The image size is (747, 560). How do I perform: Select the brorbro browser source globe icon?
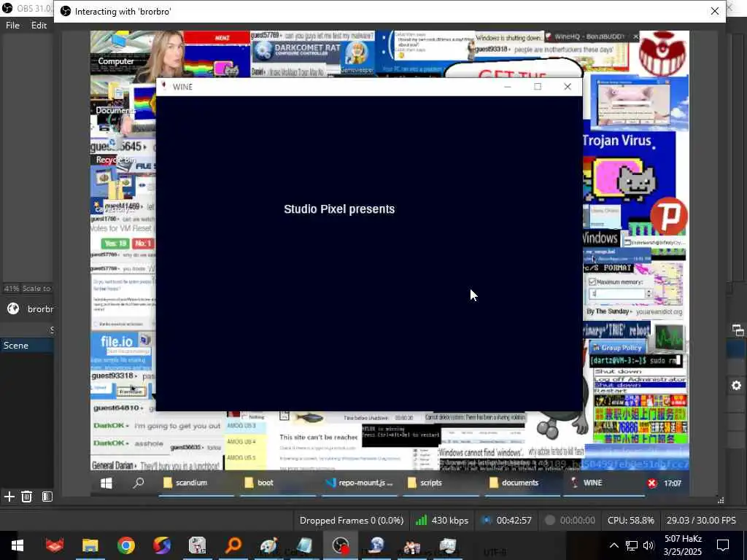[x=13, y=309]
